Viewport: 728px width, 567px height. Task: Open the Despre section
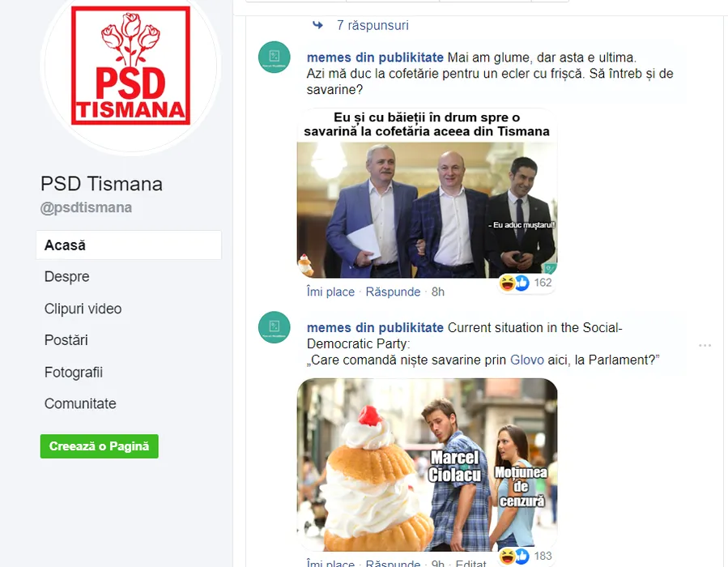67,276
